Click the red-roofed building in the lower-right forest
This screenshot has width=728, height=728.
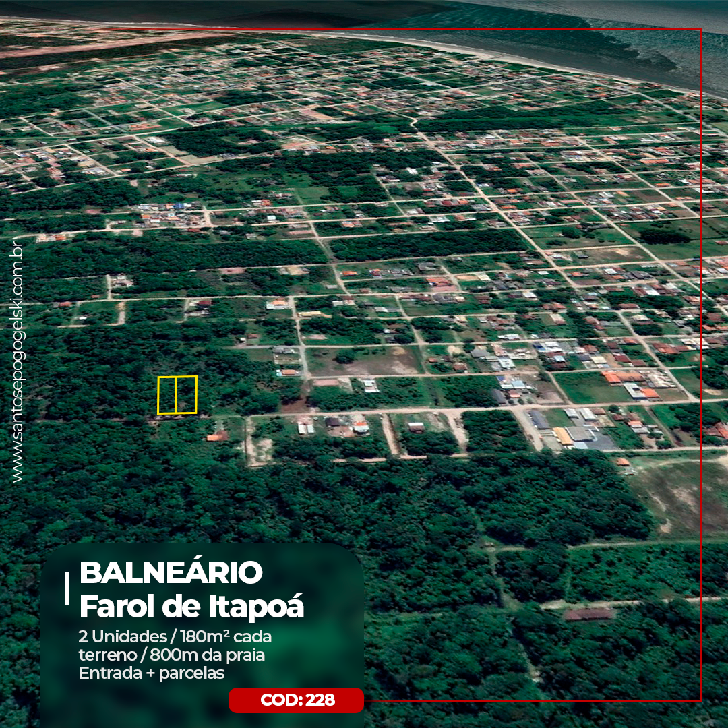(588, 614)
